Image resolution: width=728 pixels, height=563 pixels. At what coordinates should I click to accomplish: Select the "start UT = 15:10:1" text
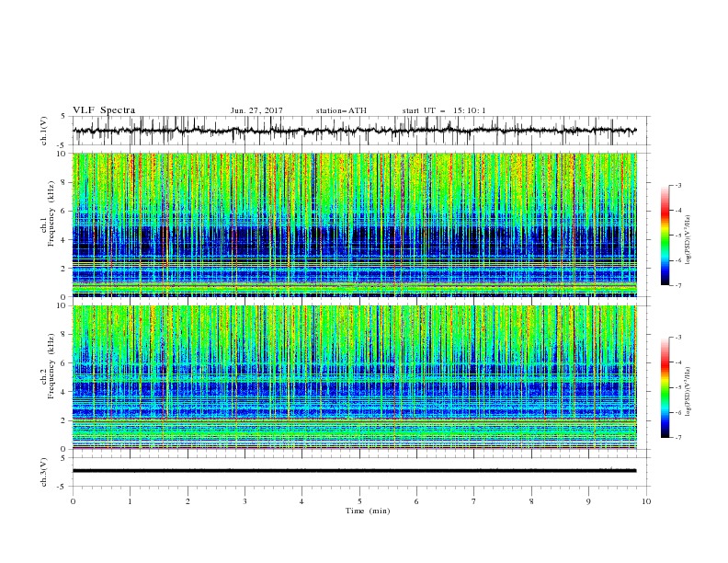point(444,110)
